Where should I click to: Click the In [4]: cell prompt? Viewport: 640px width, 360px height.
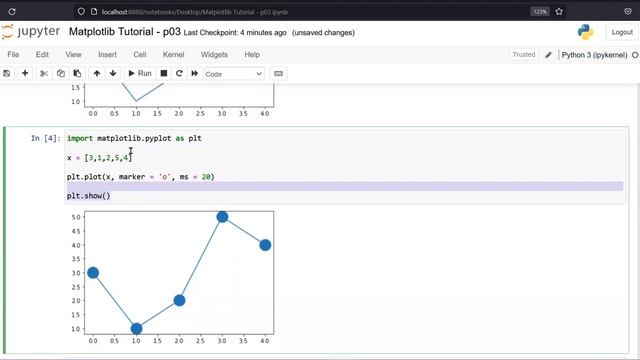[46, 138]
